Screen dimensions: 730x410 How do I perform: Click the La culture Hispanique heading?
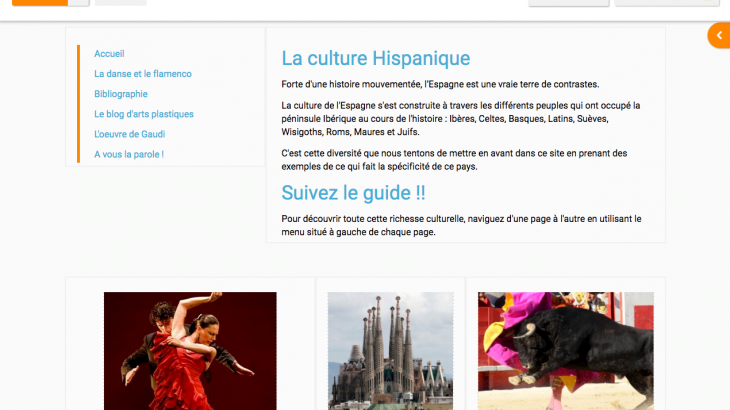tap(375, 58)
